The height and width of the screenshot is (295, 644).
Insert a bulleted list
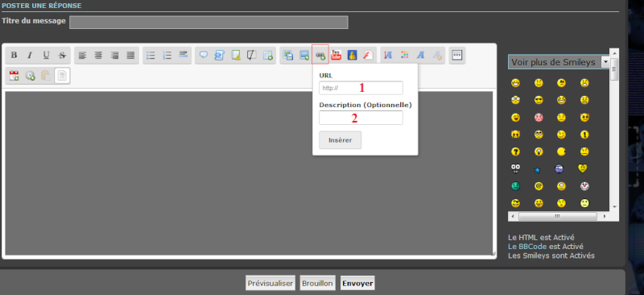tap(151, 55)
